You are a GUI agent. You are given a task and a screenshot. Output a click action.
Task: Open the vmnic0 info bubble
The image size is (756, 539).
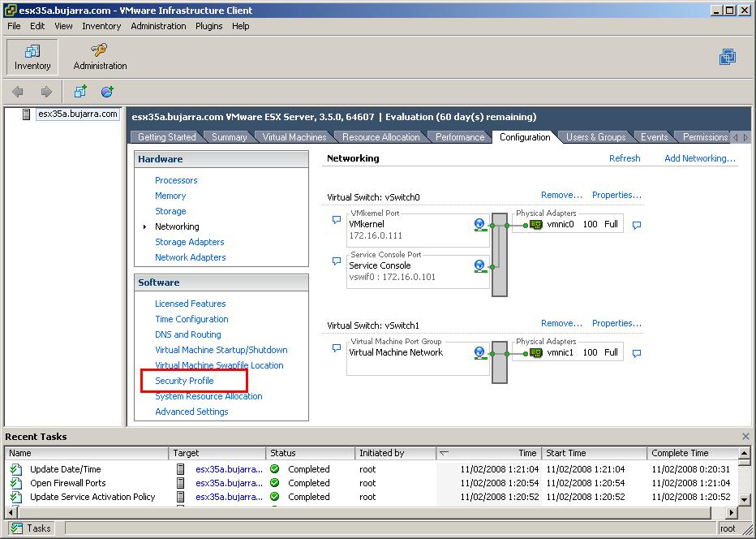pos(637,225)
